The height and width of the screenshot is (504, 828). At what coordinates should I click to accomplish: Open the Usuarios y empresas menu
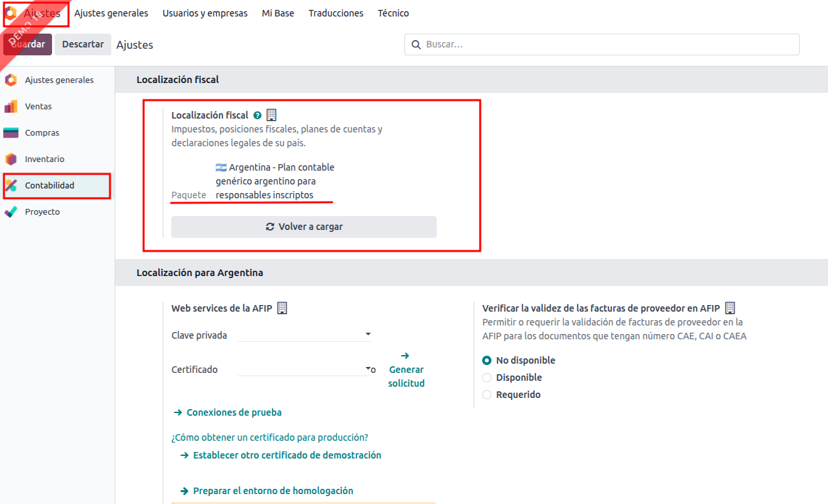click(205, 13)
